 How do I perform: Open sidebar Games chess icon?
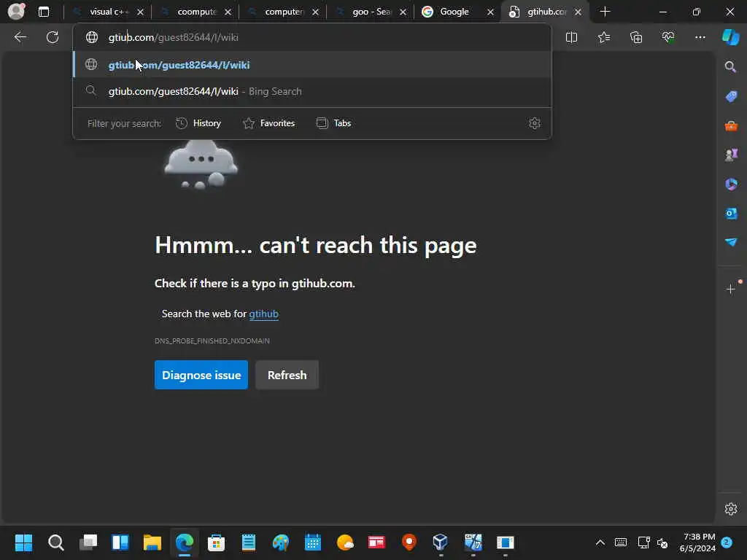(x=731, y=155)
